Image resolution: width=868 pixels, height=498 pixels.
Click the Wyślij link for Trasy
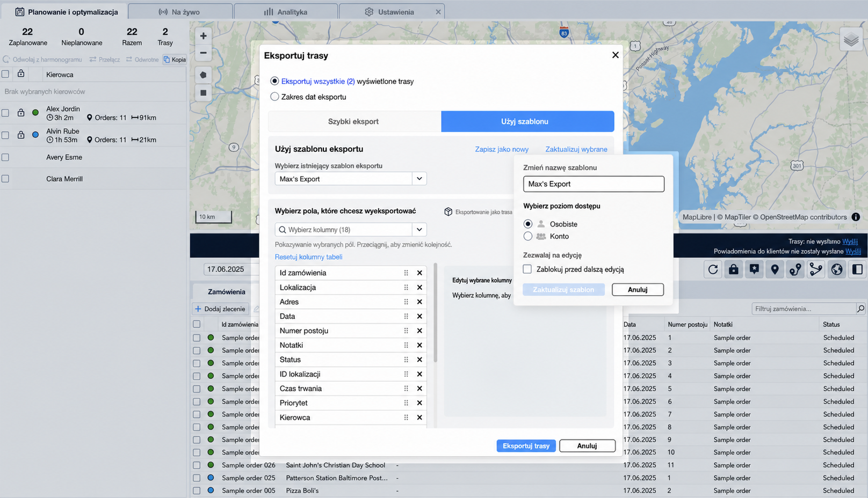(x=850, y=241)
